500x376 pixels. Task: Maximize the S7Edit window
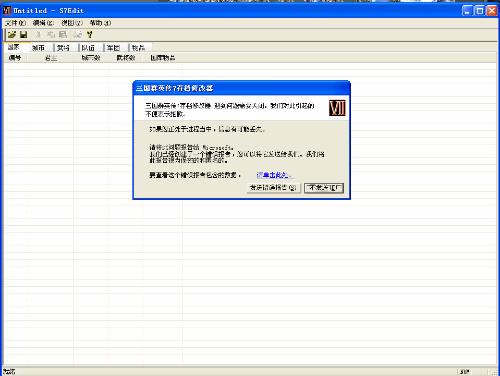479,11
